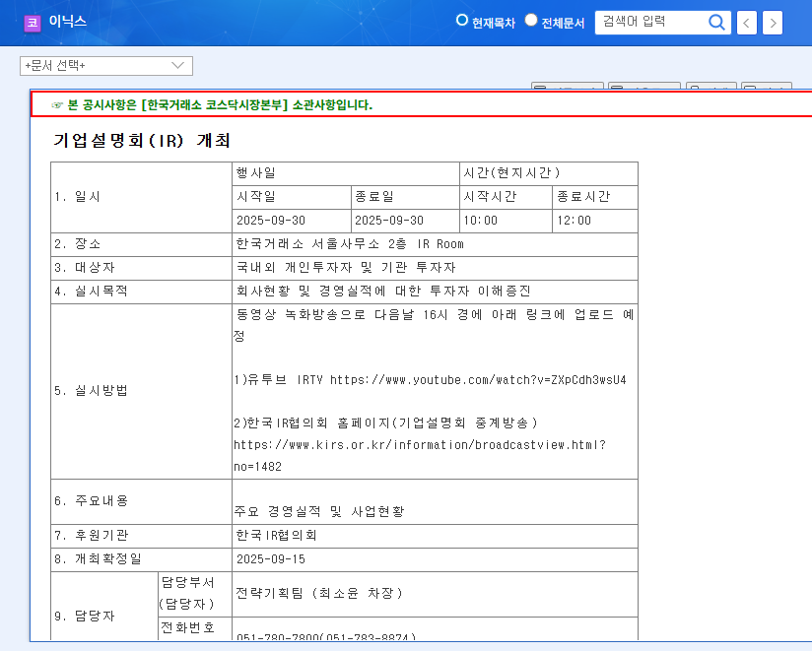Screen dimensions: 812x651
Task: Open the +문서 선택+ dropdown
Action: [x=106, y=66]
